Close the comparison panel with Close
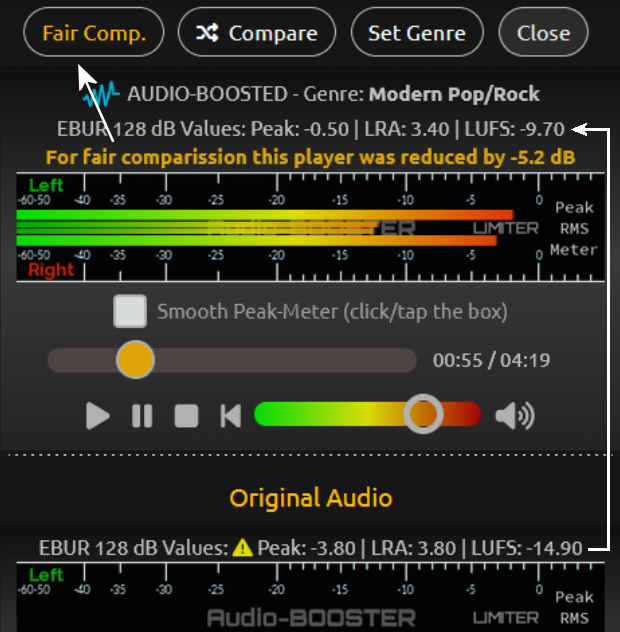 543,32
